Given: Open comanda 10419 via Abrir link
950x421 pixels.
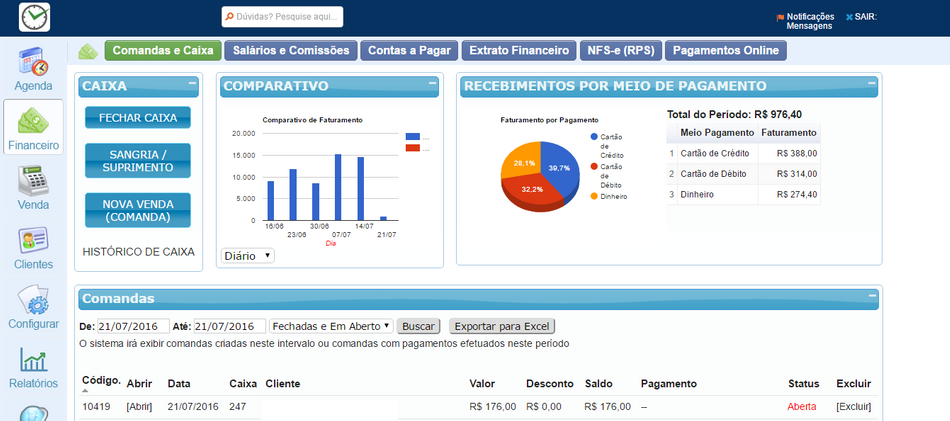Looking at the screenshot, I should point(139,407).
